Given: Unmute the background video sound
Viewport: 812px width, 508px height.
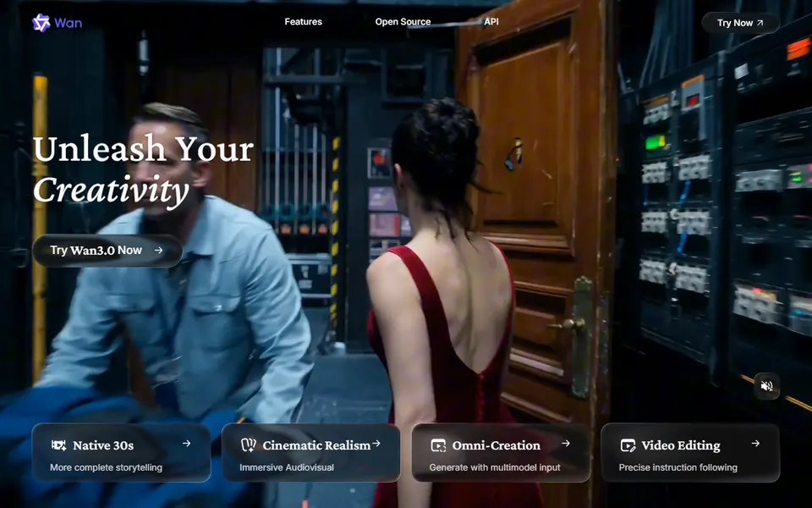Looking at the screenshot, I should pyautogui.click(x=766, y=386).
